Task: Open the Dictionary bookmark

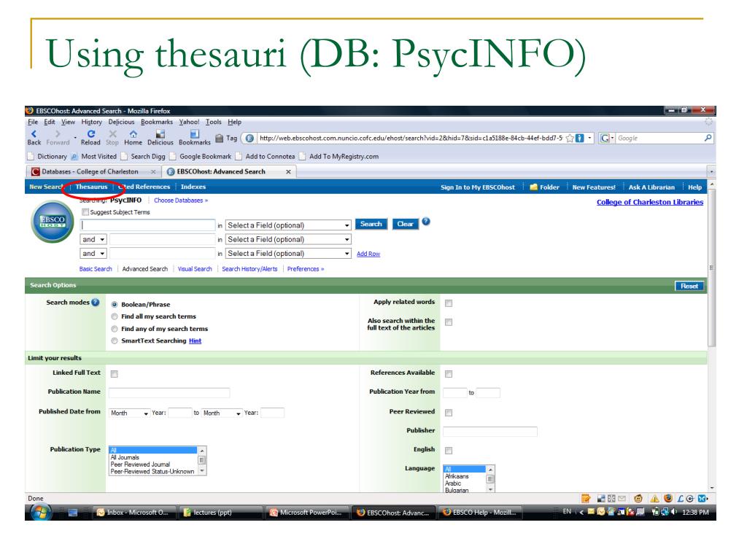Action: [47, 156]
